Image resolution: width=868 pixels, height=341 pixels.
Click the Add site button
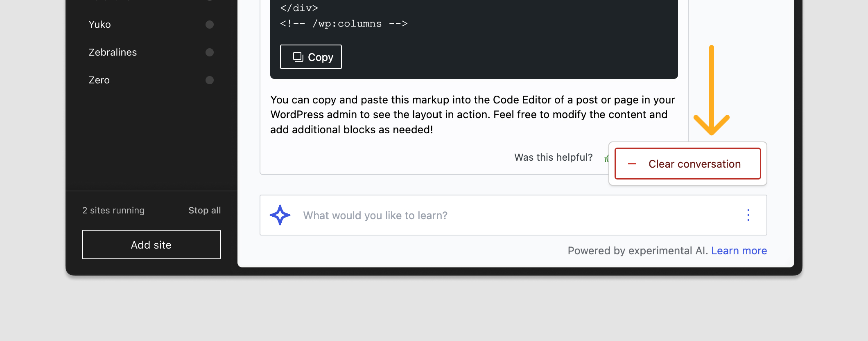[151, 244]
